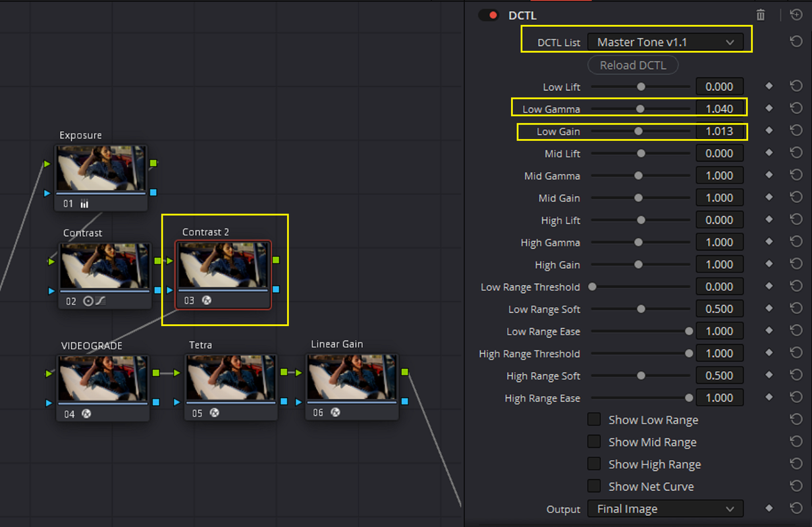The width and height of the screenshot is (812, 527).
Task: Click the Reload DCTL button
Action: [x=633, y=65]
